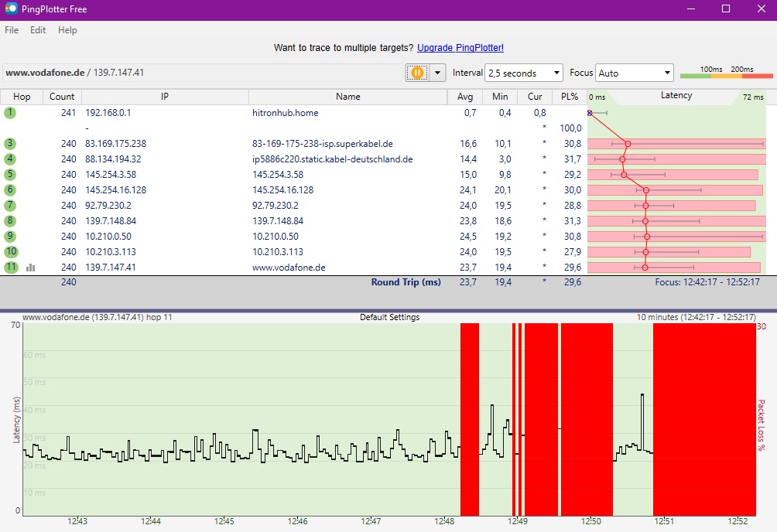Click the hop 6 number badge
Viewport: 777px width, 532px height.
click(x=10, y=190)
